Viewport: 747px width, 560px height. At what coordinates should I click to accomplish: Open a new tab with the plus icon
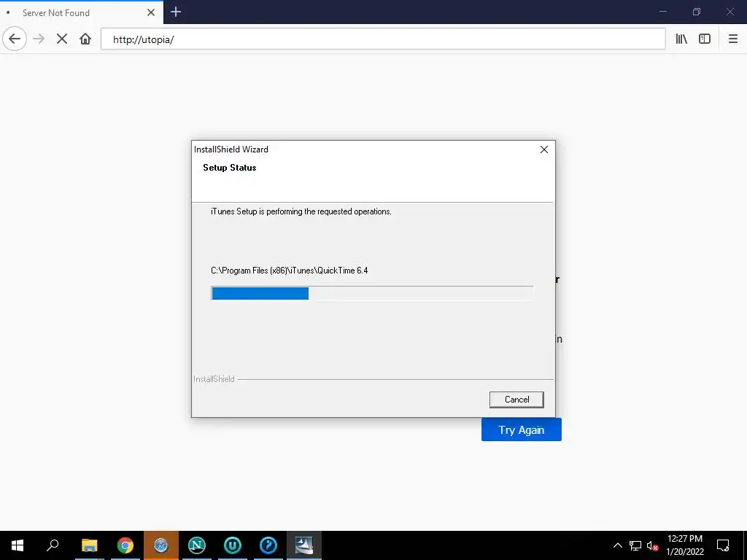tap(175, 12)
